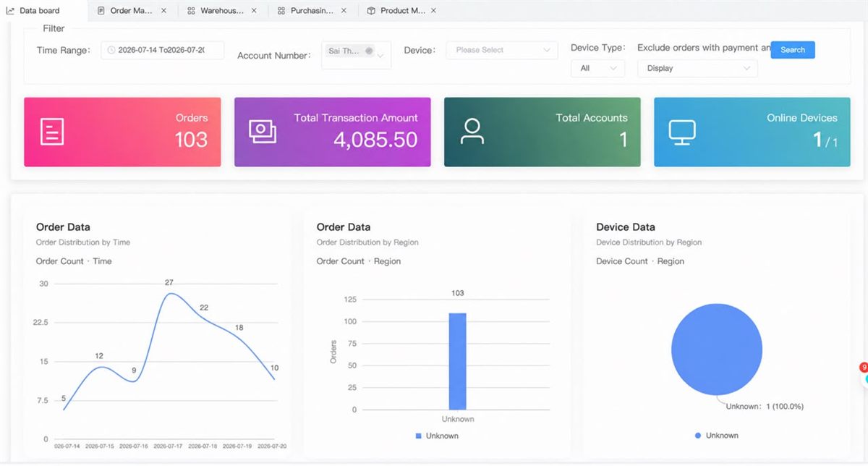Close the Product M... tab
Screen dimensions: 868x466
coord(433,11)
